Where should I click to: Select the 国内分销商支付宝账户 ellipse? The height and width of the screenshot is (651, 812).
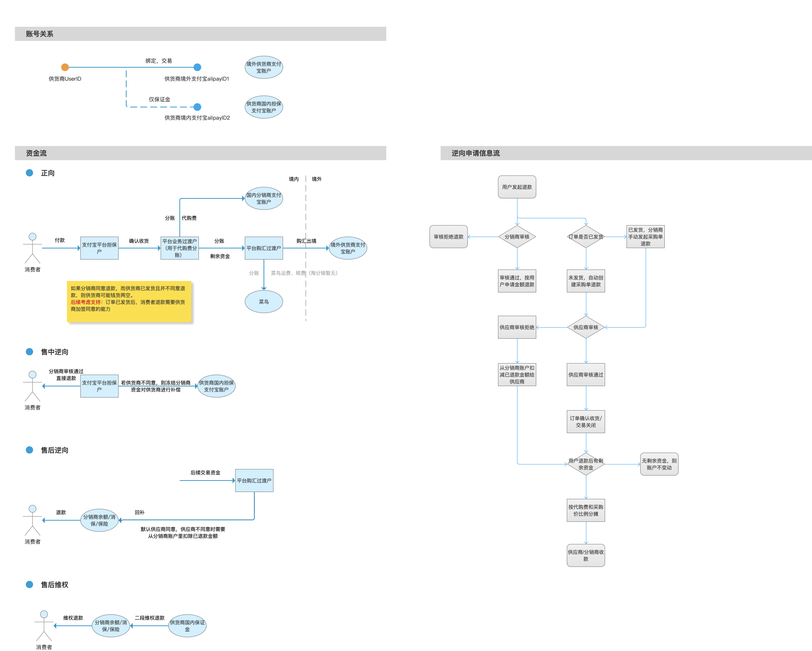click(x=264, y=198)
